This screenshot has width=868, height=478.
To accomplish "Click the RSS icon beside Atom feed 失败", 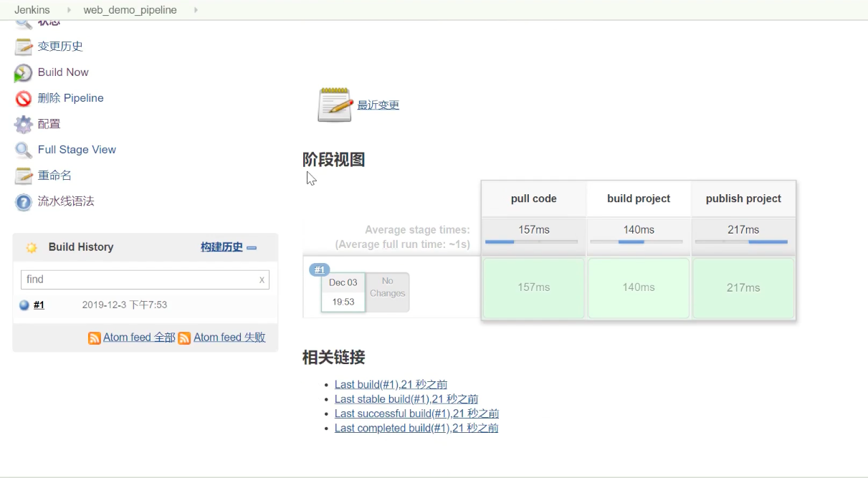I will (184, 338).
